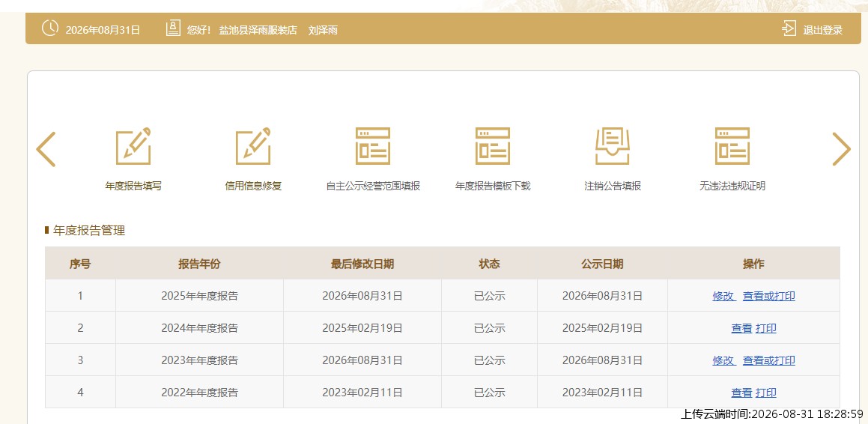Click 查看 for the 2024年年度报告 row
868x424 pixels.
tap(741, 328)
